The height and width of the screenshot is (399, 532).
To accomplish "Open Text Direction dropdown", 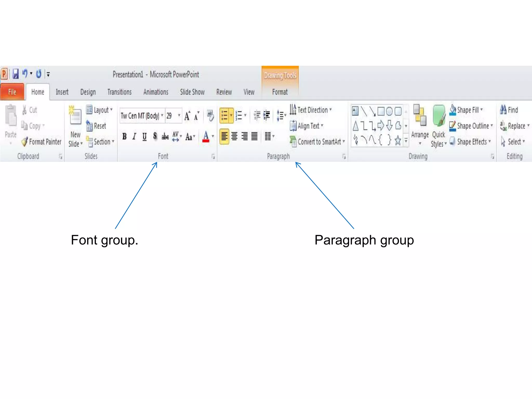I will [311, 110].
